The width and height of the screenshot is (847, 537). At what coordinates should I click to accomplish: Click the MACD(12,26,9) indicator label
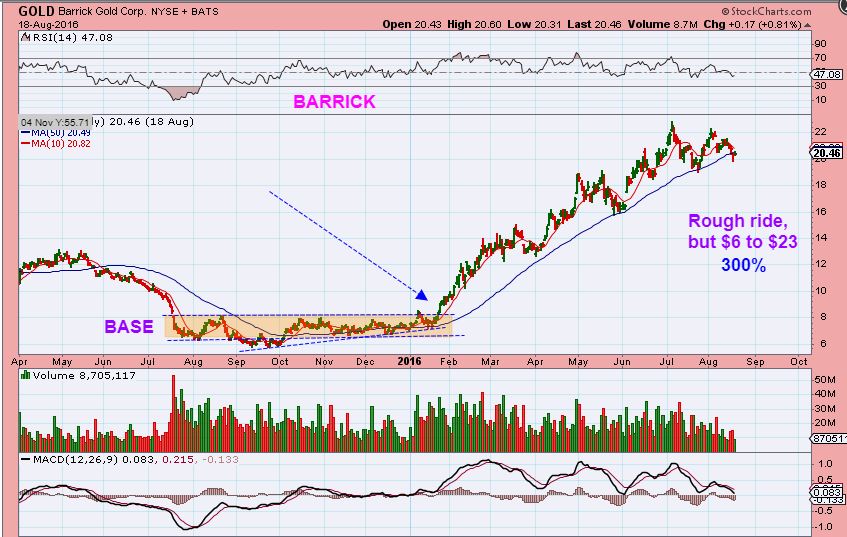(x=75, y=459)
